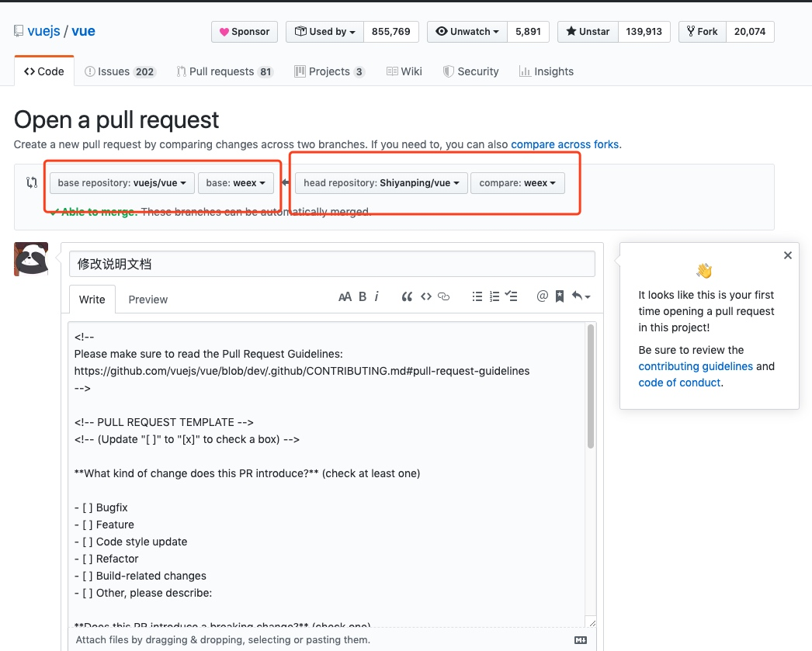Open the Security tab
Viewport: 812px width, 651px height.
(470, 71)
